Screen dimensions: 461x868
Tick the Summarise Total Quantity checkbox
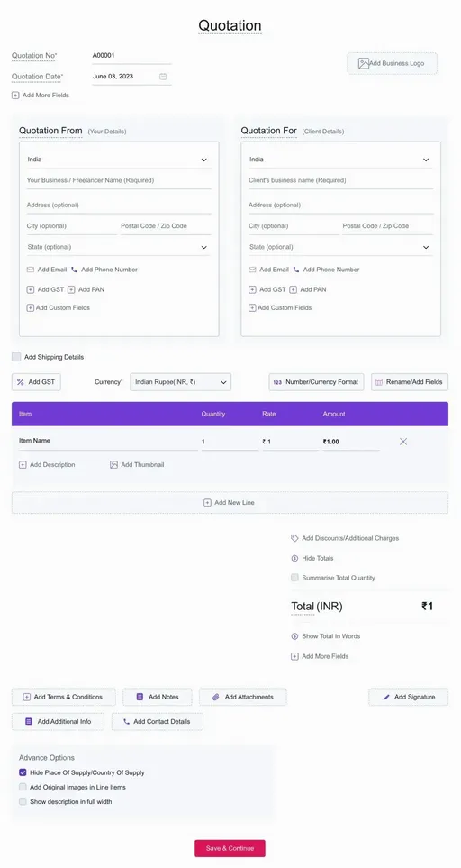tap(294, 578)
